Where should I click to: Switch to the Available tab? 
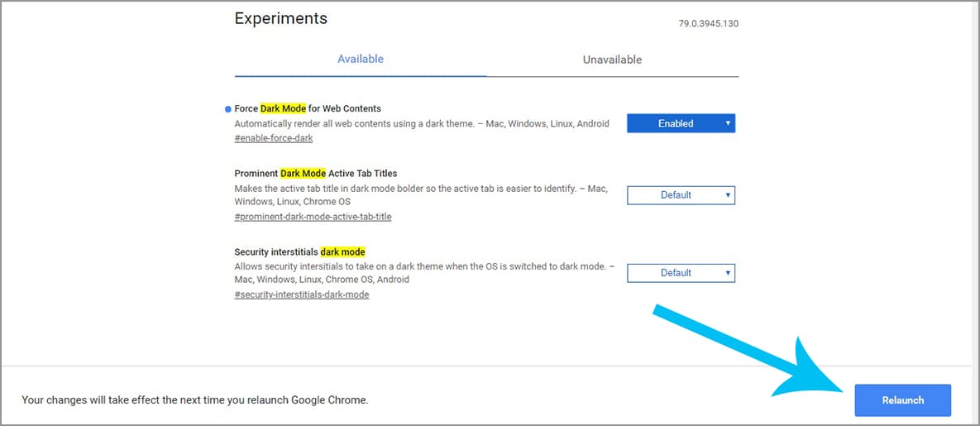361,60
